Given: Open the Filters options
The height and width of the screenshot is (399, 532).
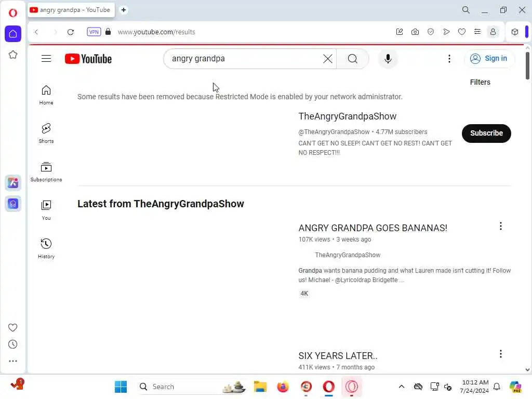Looking at the screenshot, I should pos(480,82).
